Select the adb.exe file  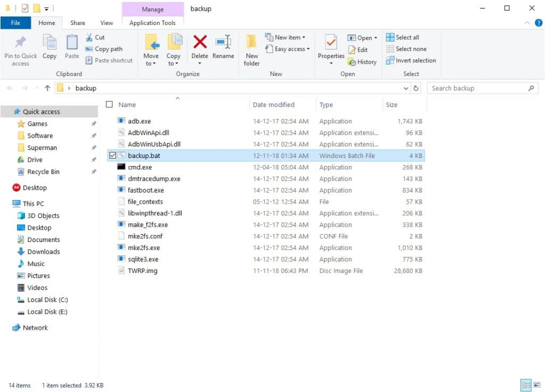[266, 121]
